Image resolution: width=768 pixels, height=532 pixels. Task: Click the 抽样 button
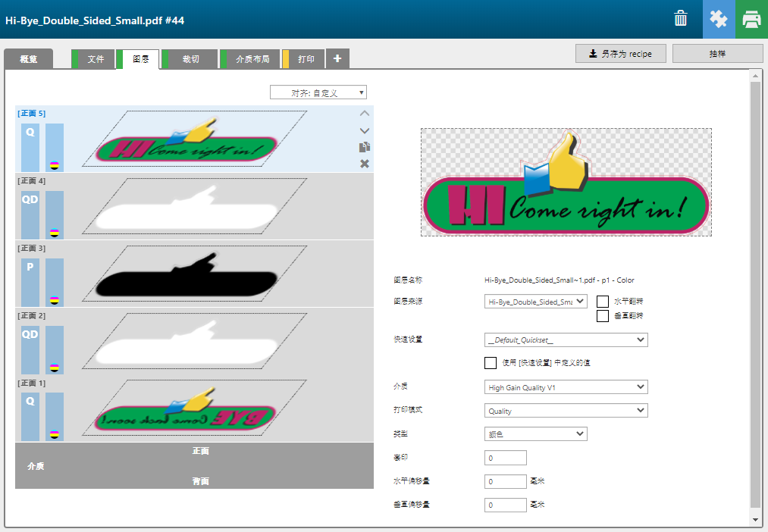717,54
